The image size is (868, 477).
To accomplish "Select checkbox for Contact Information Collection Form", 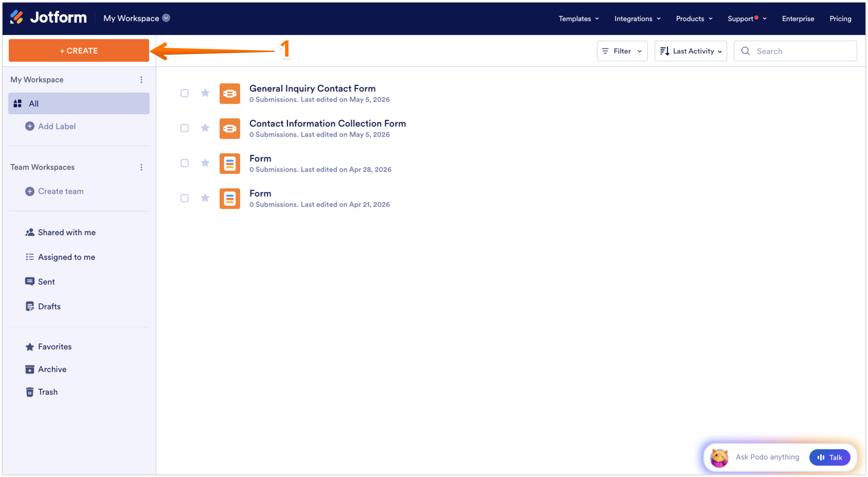I will 184,128.
